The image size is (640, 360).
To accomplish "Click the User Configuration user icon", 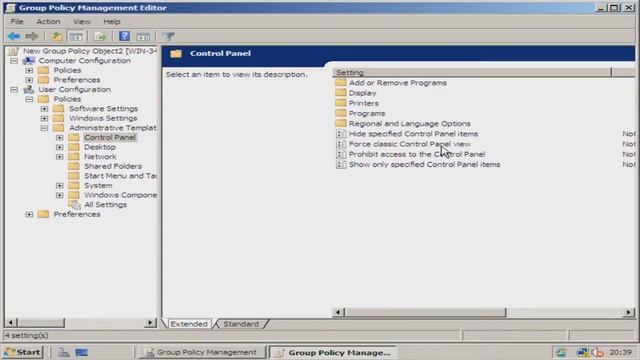I will pos(29,89).
